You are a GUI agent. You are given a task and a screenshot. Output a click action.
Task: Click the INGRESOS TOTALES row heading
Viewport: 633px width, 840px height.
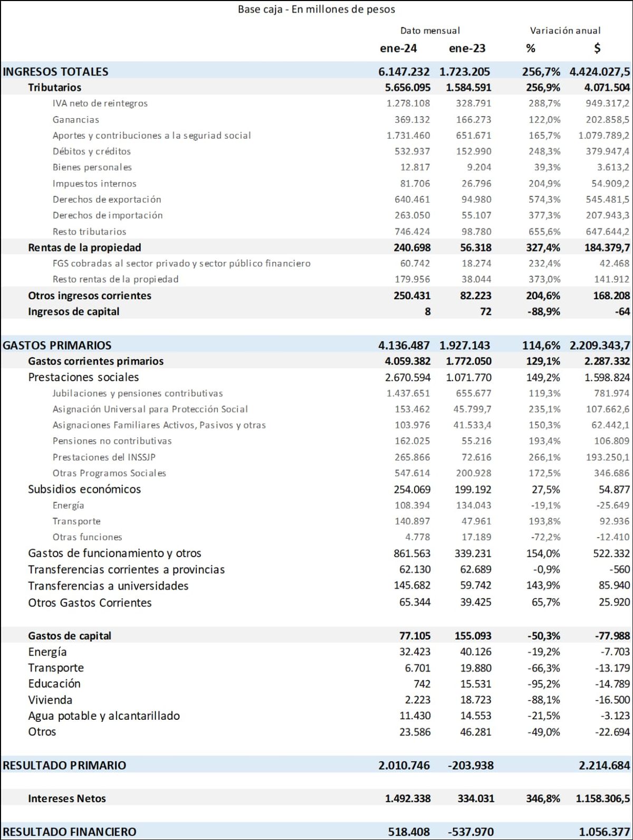[55, 72]
